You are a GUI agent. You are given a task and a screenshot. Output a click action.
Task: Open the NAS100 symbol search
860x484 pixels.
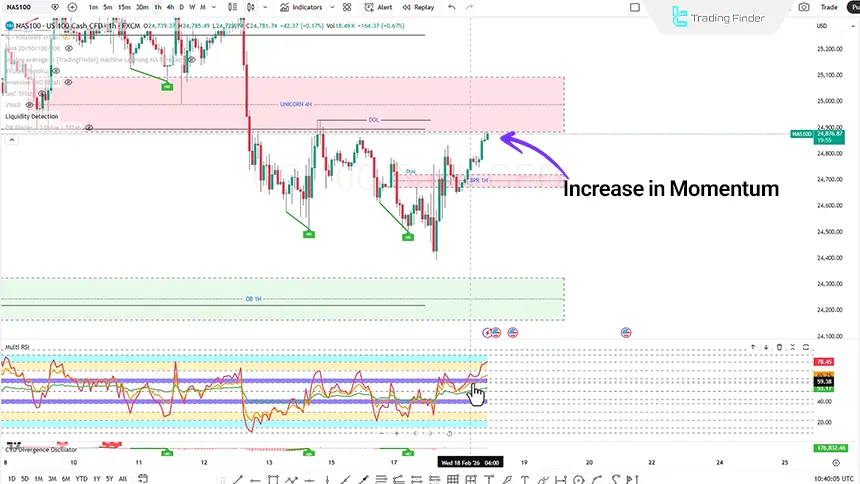19,7
